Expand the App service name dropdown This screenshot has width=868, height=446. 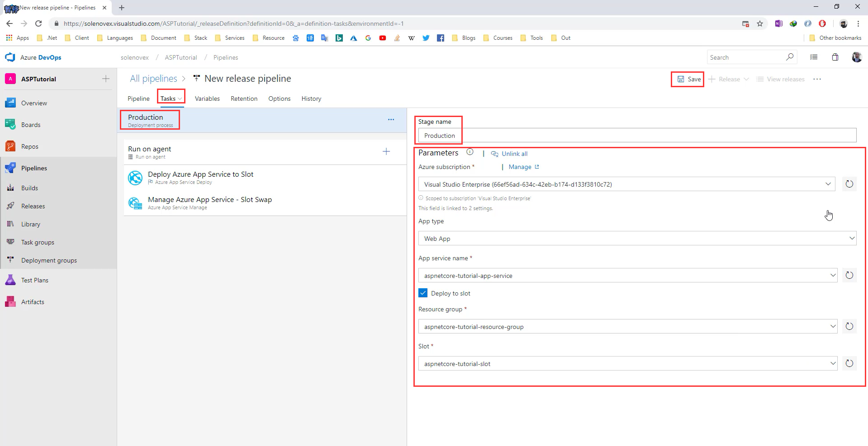click(833, 275)
